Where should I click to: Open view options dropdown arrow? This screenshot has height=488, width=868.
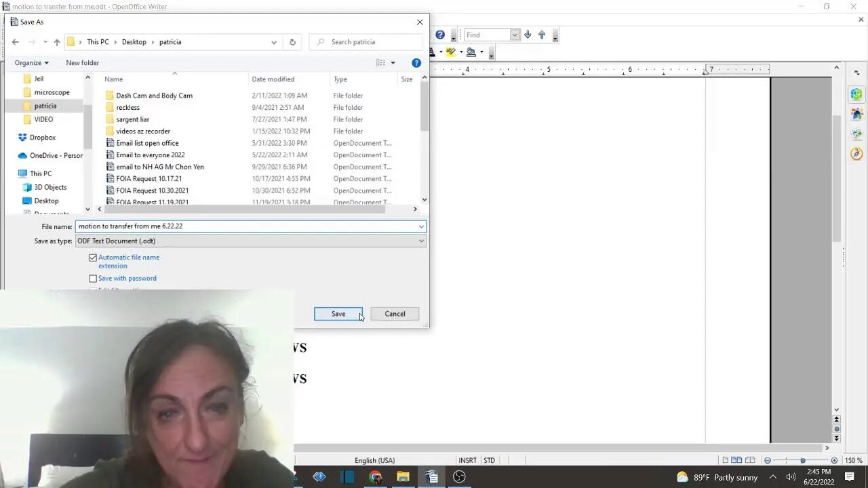pos(393,63)
